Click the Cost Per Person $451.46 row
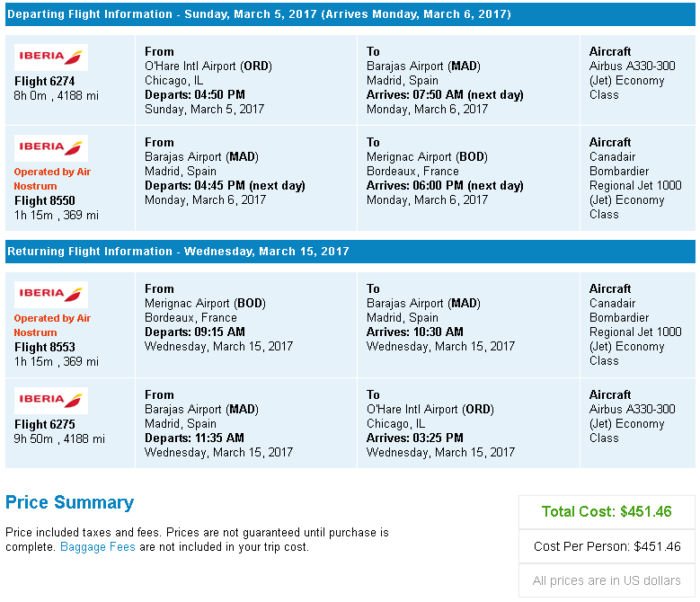Screen dimensions: 700x602 (x=607, y=546)
